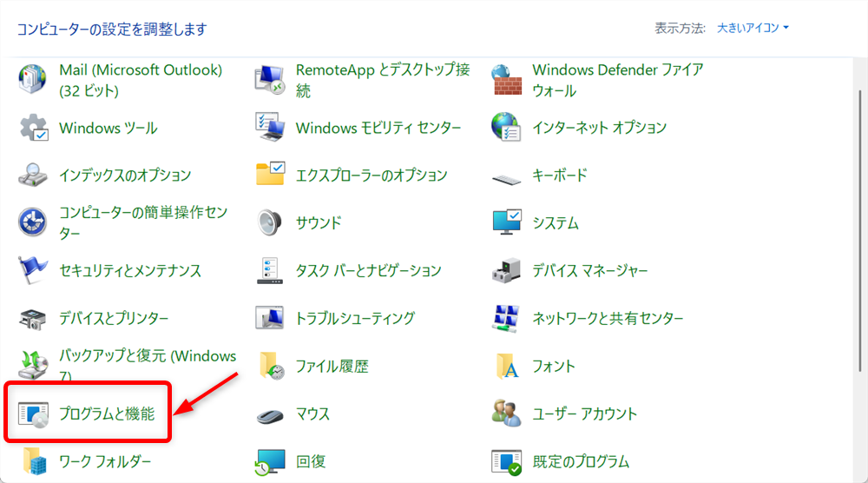Open the マウス mouse icon
This screenshot has width=868, height=483.
[270, 415]
